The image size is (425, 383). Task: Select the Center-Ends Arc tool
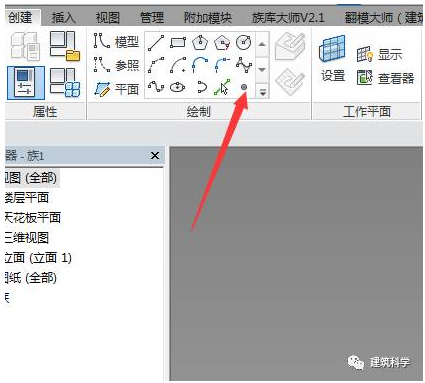[x=178, y=65]
